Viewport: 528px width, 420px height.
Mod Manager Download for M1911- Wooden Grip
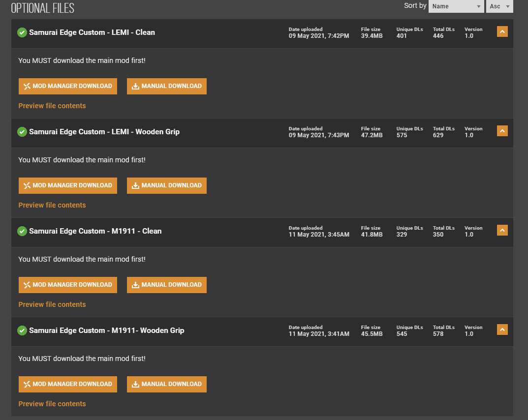tap(68, 384)
